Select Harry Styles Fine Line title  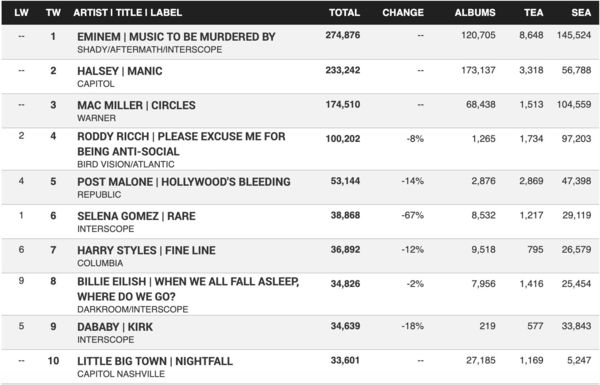(146, 251)
